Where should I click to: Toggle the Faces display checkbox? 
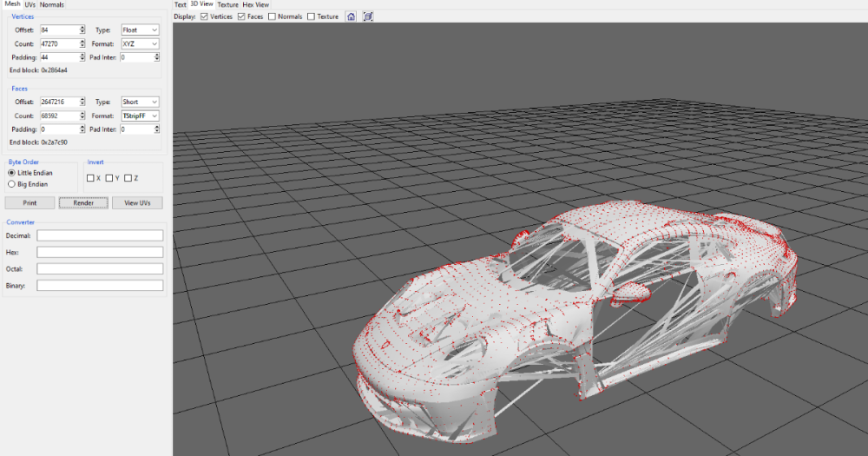pyautogui.click(x=241, y=17)
